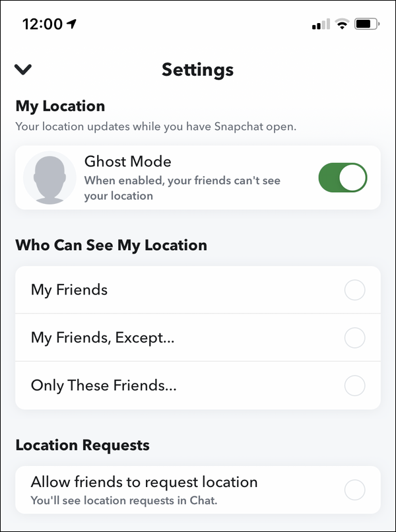Viewport: 396px width, 532px height.
Task: Tap the location arrow in status bar
Action: pyautogui.click(x=71, y=23)
